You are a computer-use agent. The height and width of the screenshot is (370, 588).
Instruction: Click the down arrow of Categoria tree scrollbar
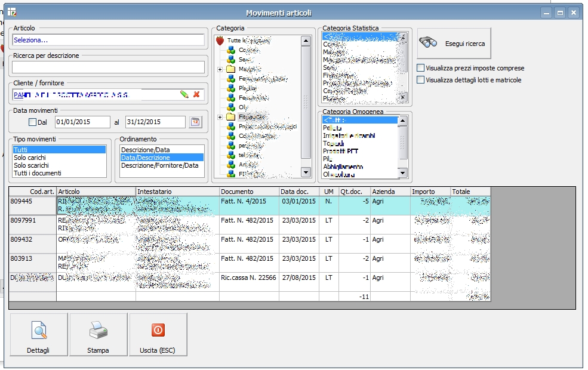click(x=306, y=172)
